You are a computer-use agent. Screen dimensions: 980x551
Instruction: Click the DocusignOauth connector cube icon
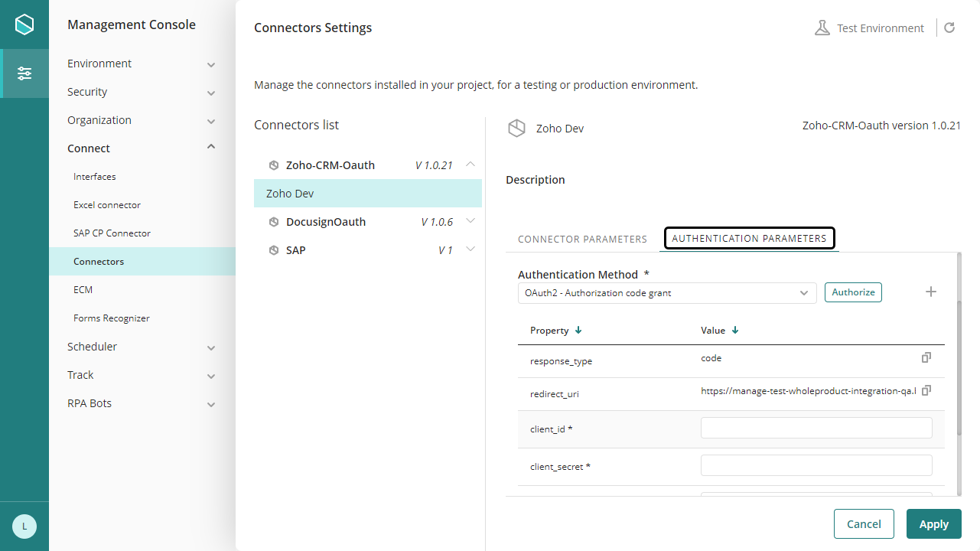274,222
